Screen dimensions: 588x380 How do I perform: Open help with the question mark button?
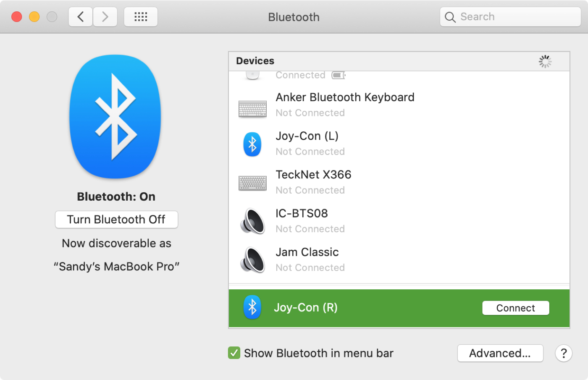[564, 353]
